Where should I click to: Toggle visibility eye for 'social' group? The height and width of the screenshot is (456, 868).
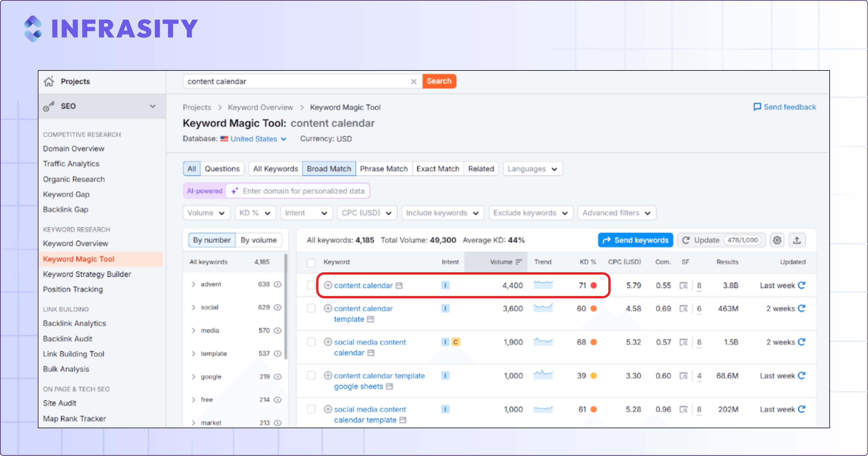277,307
